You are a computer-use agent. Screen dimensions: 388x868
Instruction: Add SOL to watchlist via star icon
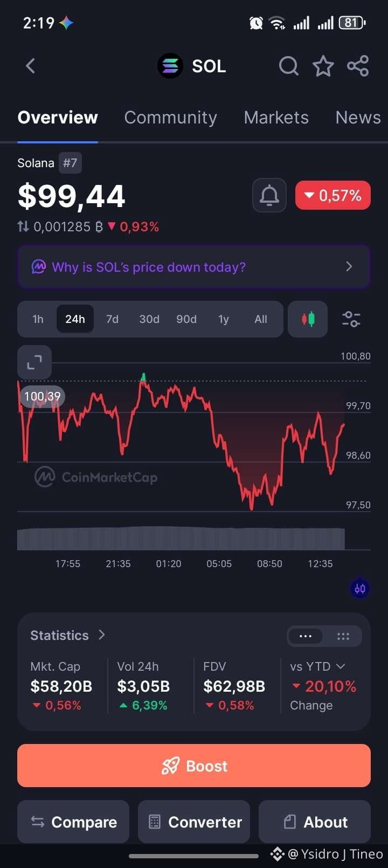(x=323, y=66)
